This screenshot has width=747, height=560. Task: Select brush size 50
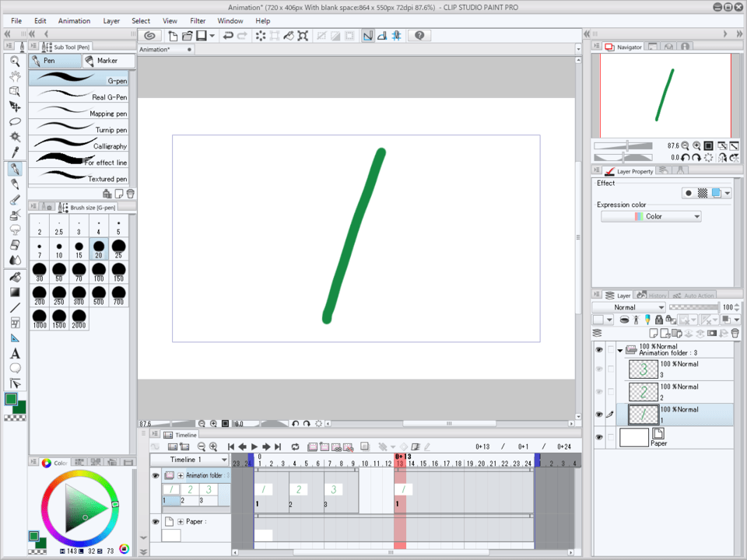point(59,272)
